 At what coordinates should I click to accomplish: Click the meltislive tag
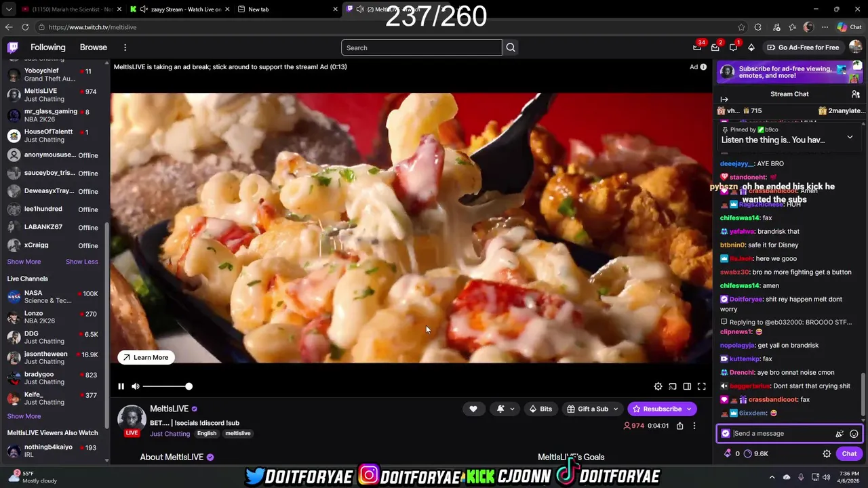[x=238, y=434]
